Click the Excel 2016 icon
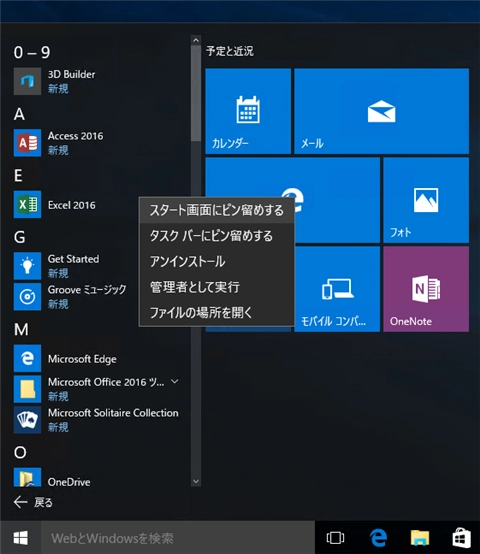 [27, 205]
